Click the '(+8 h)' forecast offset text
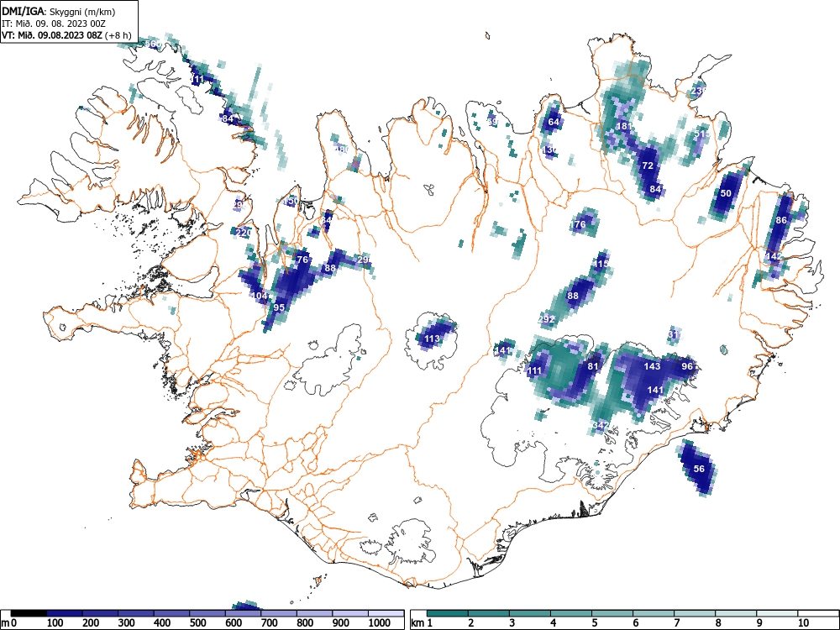 pos(119,35)
